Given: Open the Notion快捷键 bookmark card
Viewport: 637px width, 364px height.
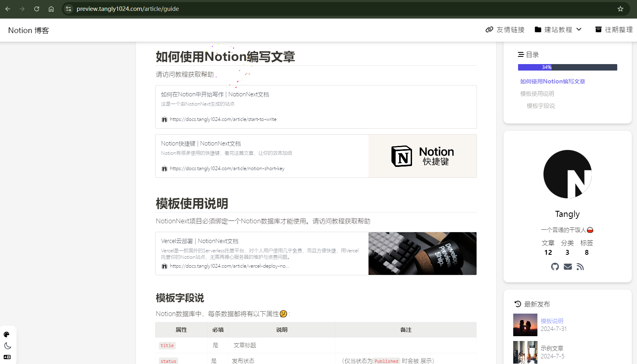Looking at the screenshot, I should (316, 156).
